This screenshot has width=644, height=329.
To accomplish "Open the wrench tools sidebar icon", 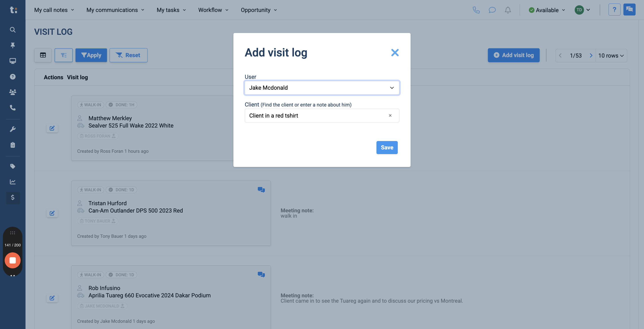I will (12, 129).
